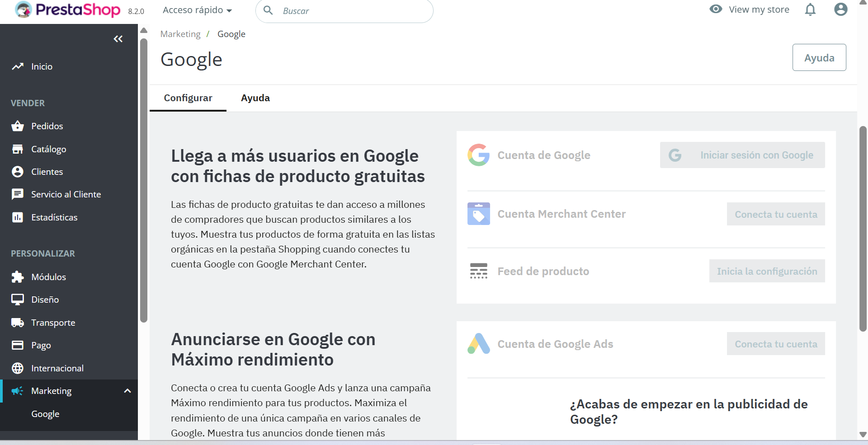Click the Cuenta de Google Ads label
This screenshot has height=445, width=868.
555,344
